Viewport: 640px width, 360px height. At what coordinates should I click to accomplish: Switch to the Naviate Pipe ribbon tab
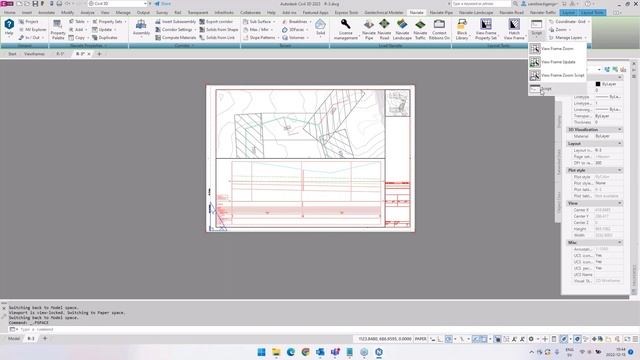(441, 13)
